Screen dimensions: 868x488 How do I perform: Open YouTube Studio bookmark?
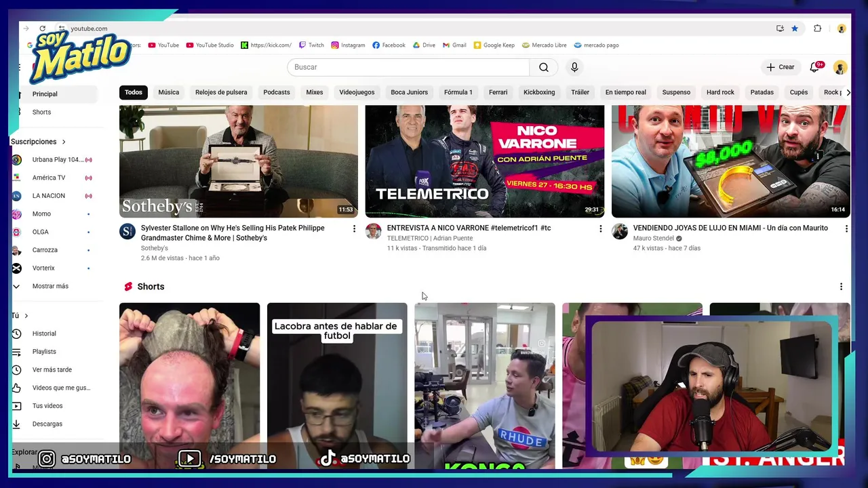click(210, 45)
